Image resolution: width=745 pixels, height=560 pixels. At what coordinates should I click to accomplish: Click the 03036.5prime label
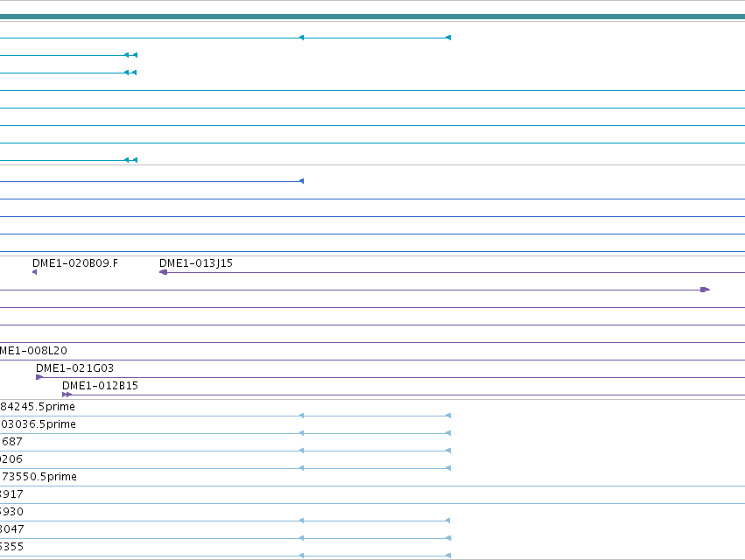coord(38,424)
